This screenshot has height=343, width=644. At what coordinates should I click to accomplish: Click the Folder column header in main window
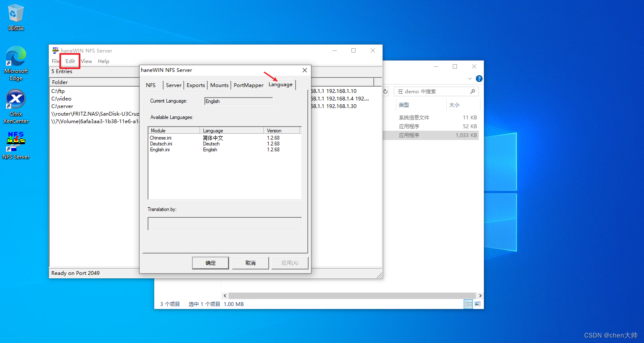click(95, 82)
